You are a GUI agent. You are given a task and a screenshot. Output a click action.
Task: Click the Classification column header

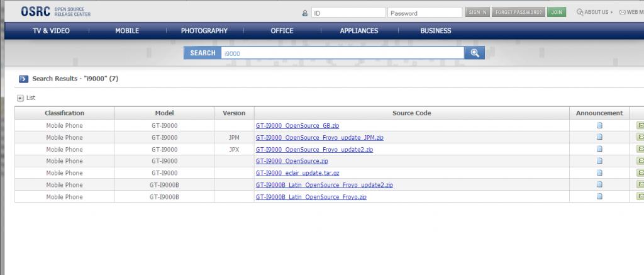click(x=65, y=113)
